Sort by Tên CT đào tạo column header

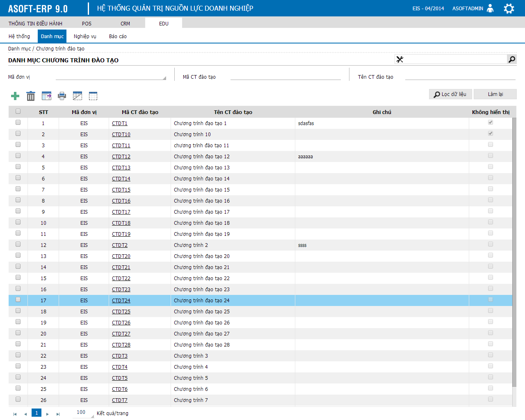[x=233, y=112]
